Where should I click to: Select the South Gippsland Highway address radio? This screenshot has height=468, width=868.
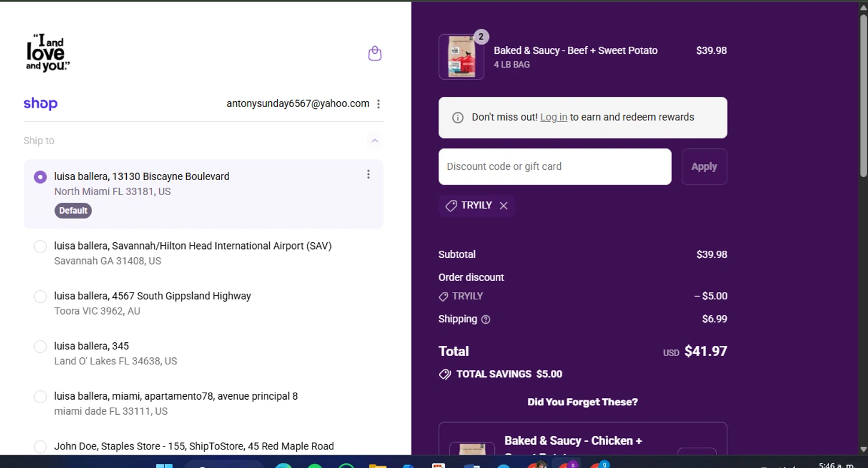[x=40, y=297]
